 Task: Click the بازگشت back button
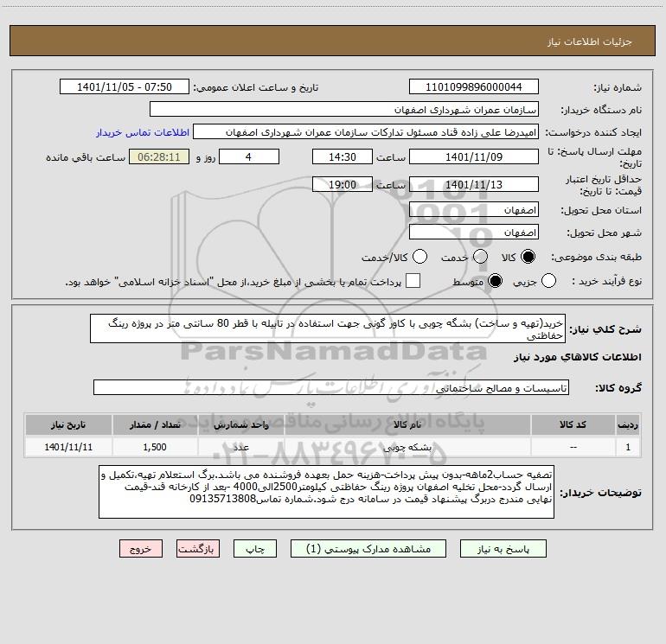(x=198, y=549)
